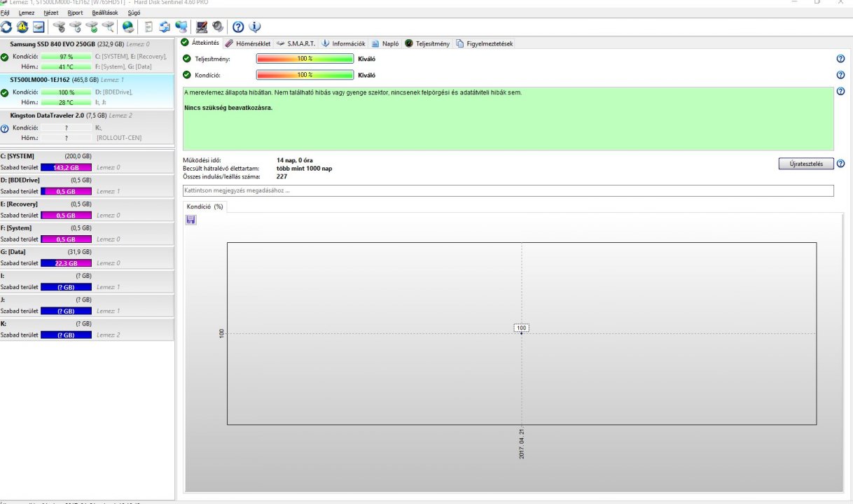Click green check status icon of Samsung SSD
The height and width of the screenshot is (504, 853).
[4, 57]
